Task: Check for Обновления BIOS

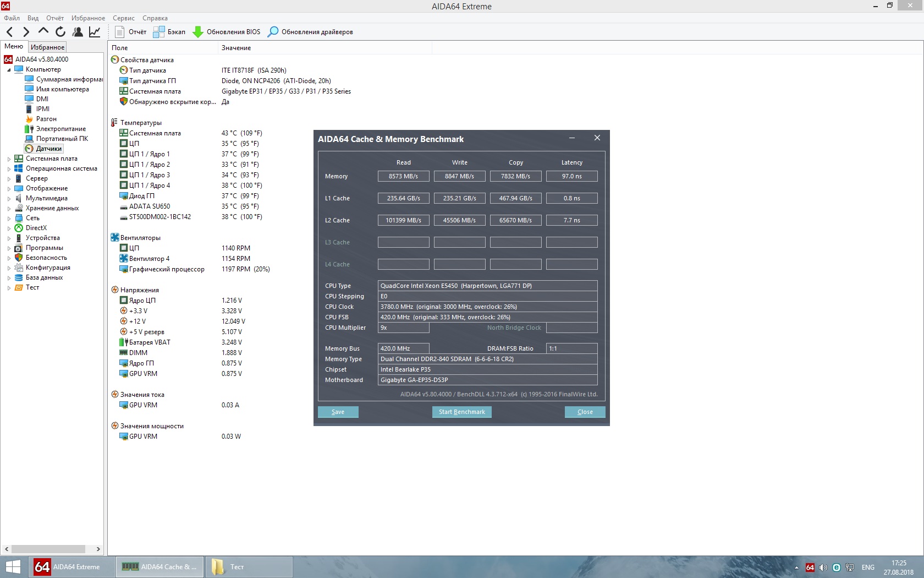Action: (x=227, y=32)
